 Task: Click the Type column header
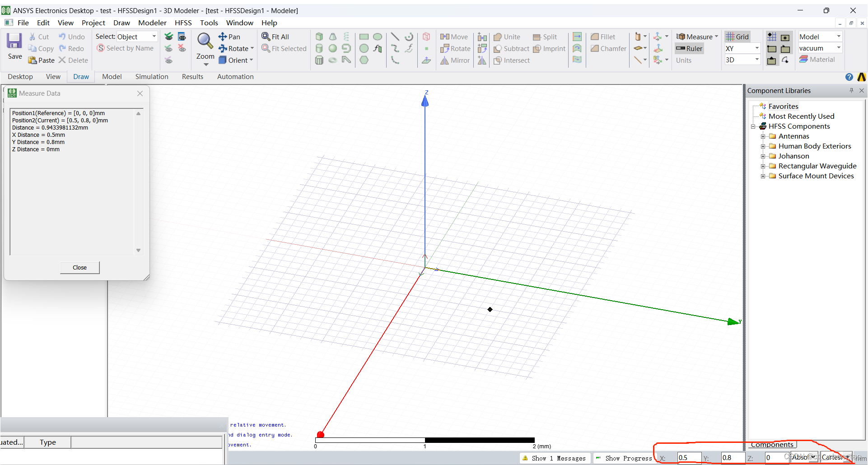(x=47, y=442)
